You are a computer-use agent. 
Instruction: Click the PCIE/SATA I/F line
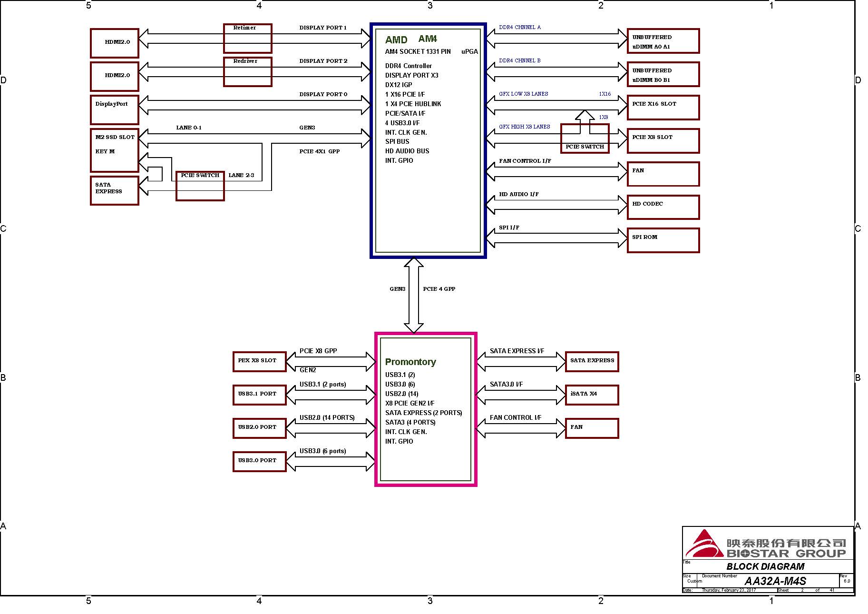click(x=405, y=113)
